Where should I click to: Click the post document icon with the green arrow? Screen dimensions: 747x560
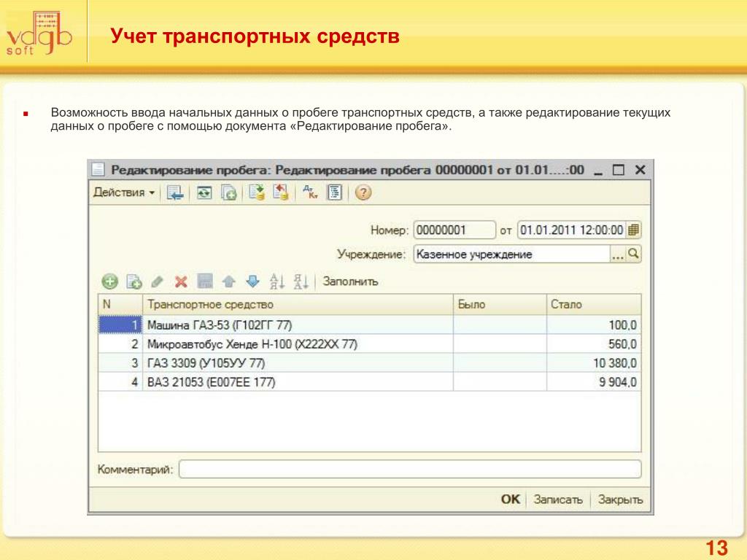click(257, 192)
